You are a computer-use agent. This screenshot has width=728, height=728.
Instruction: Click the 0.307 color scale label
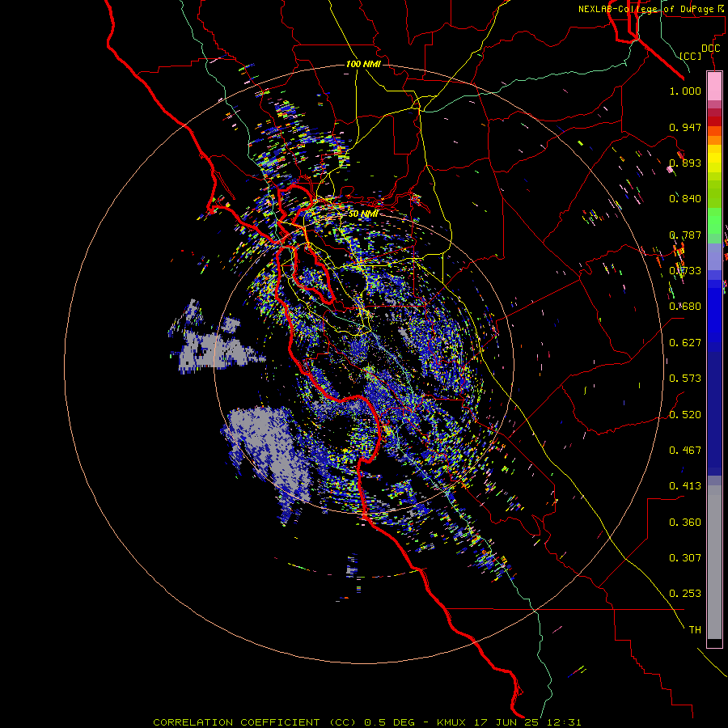pyautogui.click(x=685, y=558)
